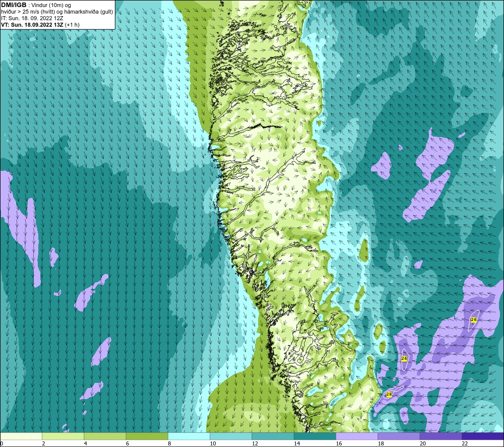
Task: Pick the 12–14 m/s teal legend swatch
Action: pos(273,436)
